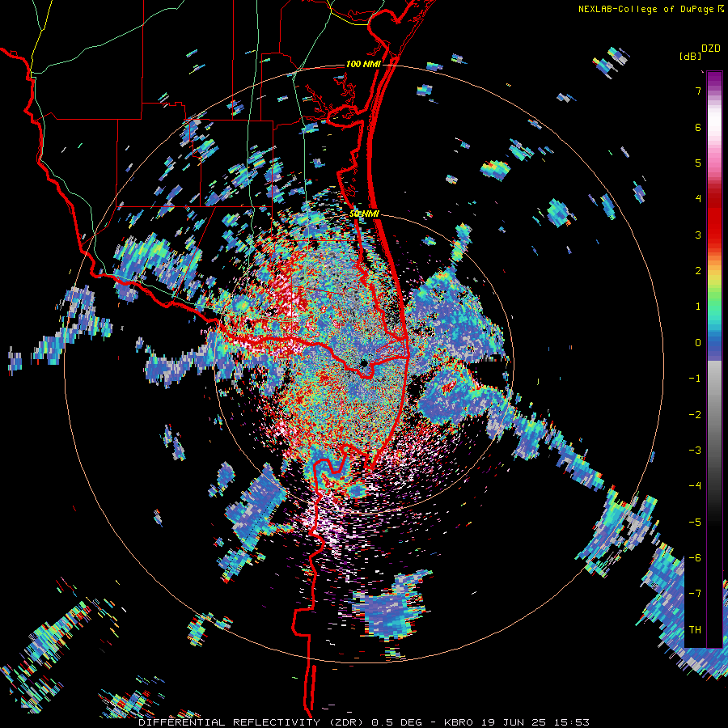This screenshot has width=728, height=728.
Task: Click the 4 value on the color scale
Action: point(698,199)
